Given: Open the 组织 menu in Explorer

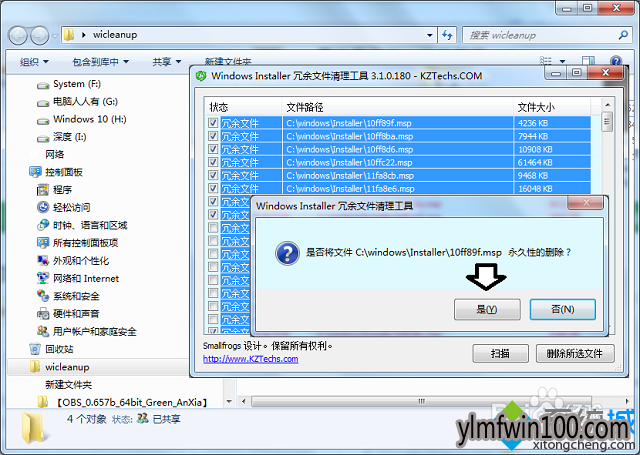Looking at the screenshot, I should [x=34, y=62].
